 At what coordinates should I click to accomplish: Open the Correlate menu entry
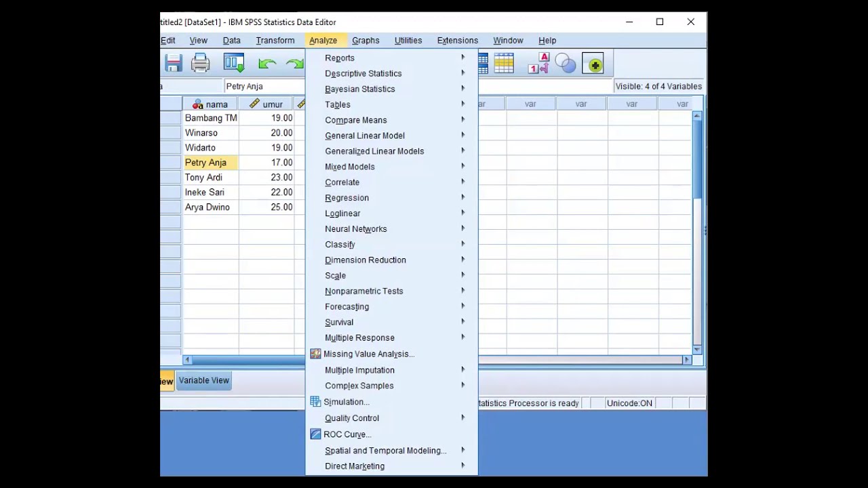coord(391,182)
